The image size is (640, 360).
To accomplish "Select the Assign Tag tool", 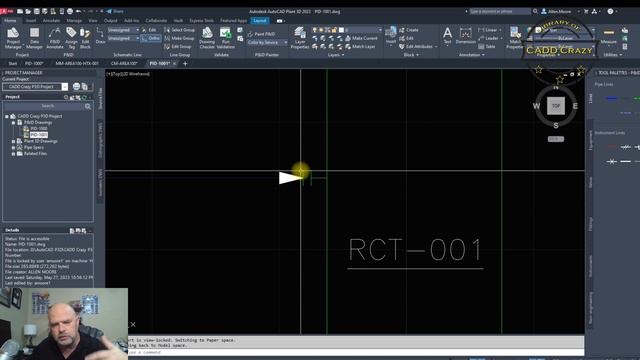I will [71, 38].
